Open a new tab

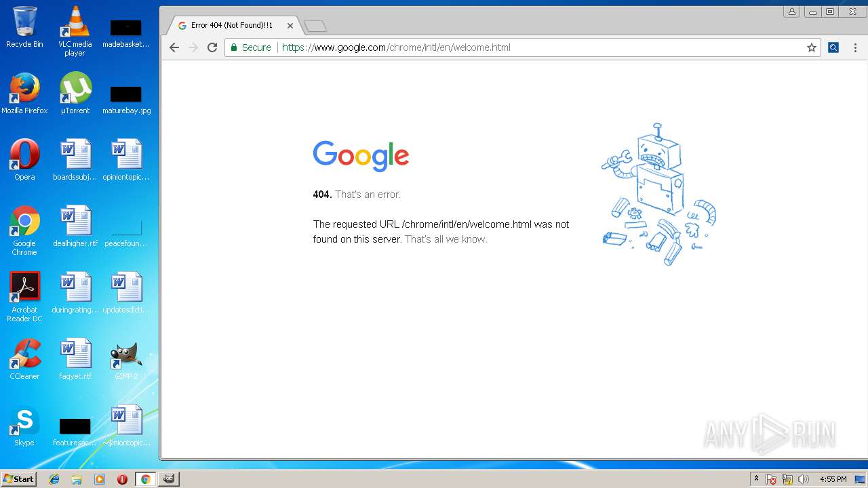(x=315, y=26)
